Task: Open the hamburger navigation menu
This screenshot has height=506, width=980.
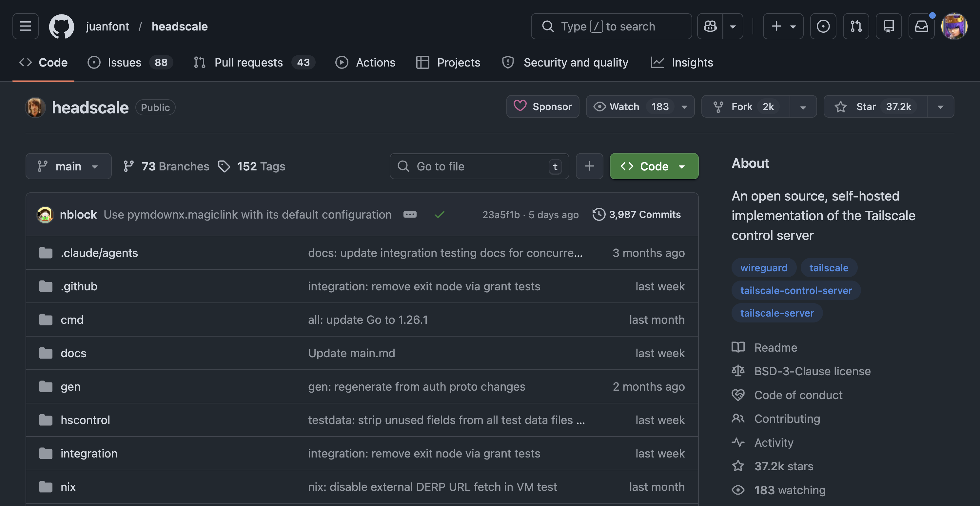Action: pos(26,26)
